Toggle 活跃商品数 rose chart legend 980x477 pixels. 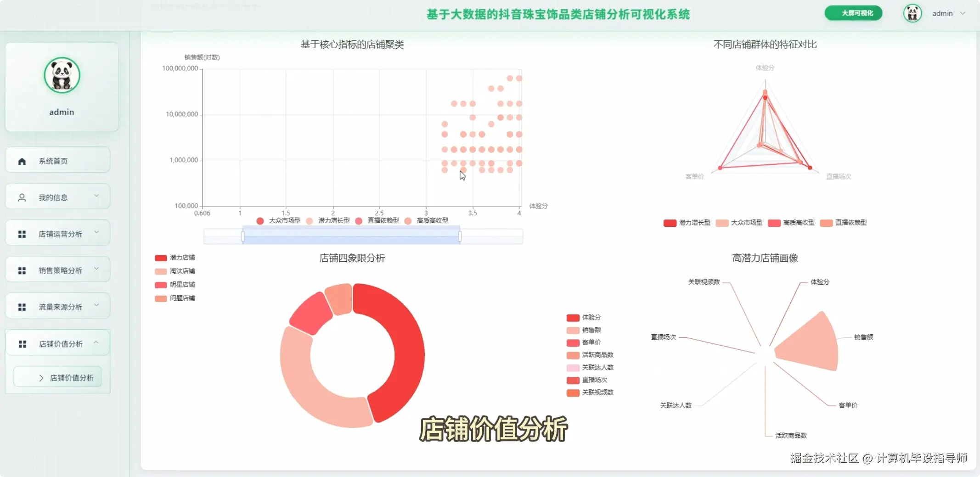click(x=590, y=355)
